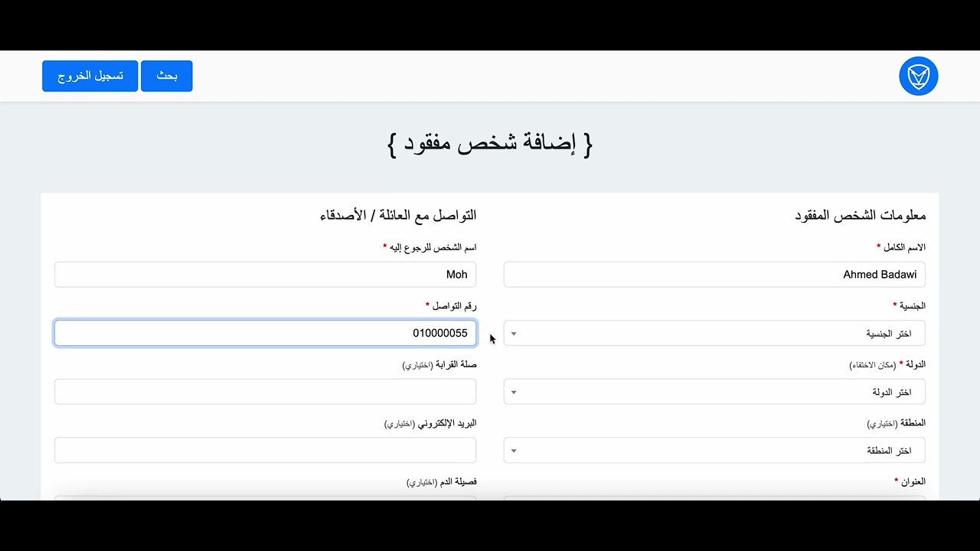Screen dimensions: 980x551
Task: Select the contact number field with 010000055
Action: (265, 334)
